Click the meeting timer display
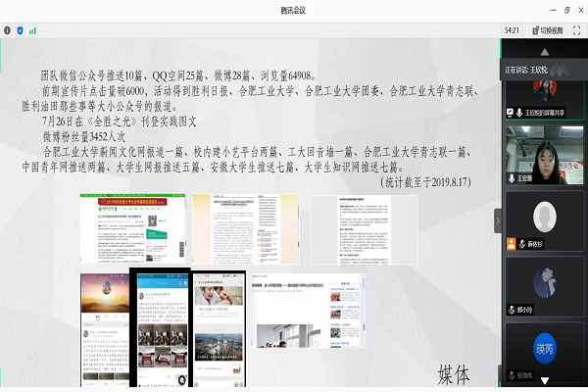Image resolution: width=588 pixels, height=392 pixels. point(511,30)
